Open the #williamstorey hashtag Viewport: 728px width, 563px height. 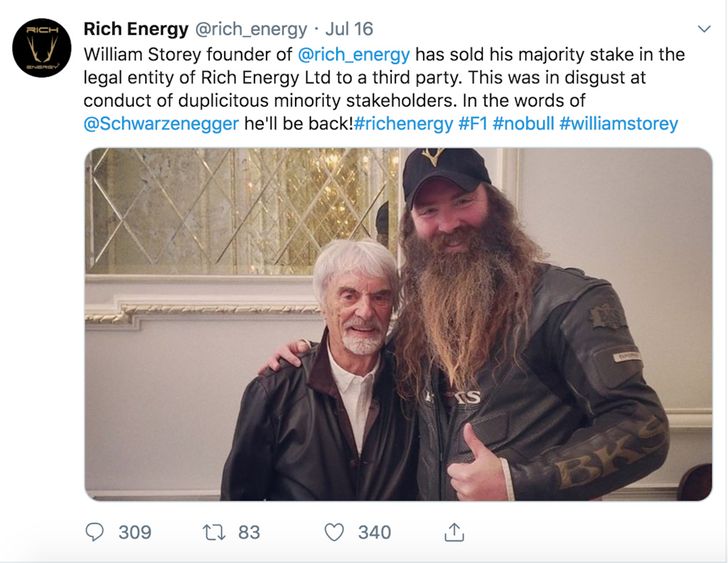pyautogui.click(x=619, y=123)
